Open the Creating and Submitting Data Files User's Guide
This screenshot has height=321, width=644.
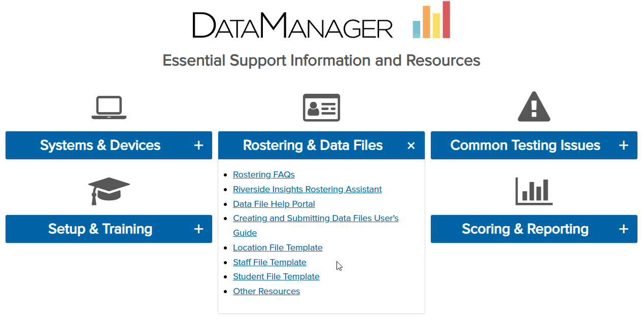coord(315,218)
